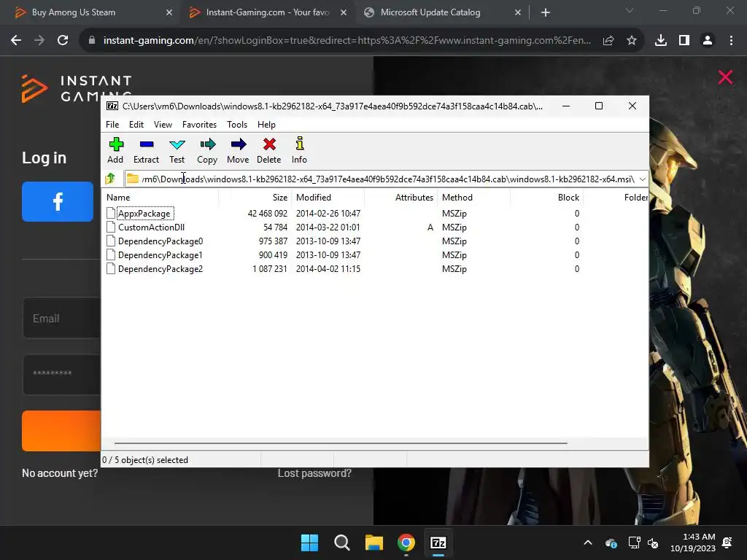Click the No account yet? link
747x560 pixels.
point(60,472)
